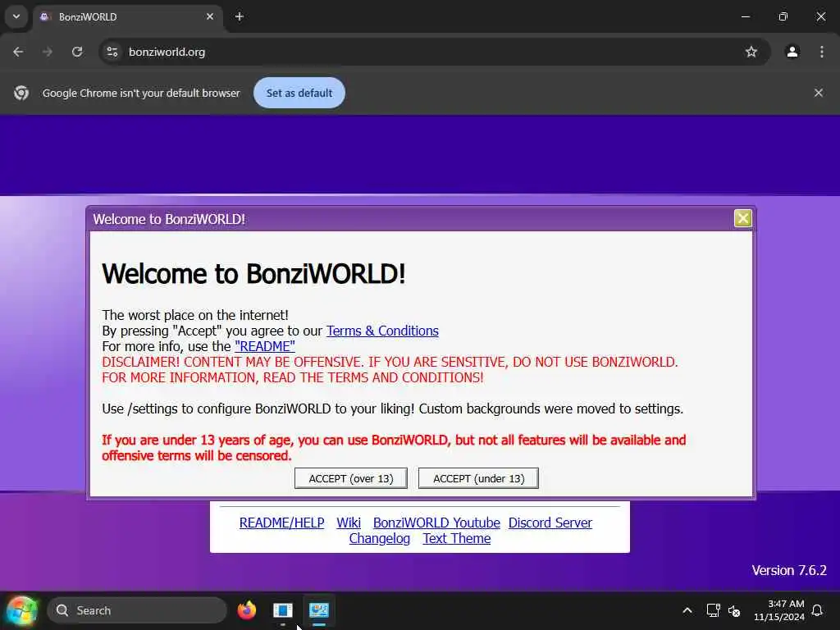Screen dimensions: 840x630
Task: View the Changelog link
Action: pos(379,538)
